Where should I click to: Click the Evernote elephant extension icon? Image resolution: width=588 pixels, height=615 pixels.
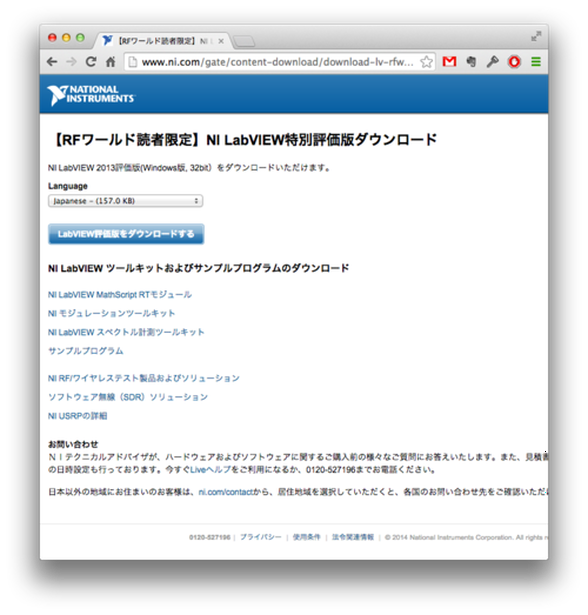(x=471, y=62)
